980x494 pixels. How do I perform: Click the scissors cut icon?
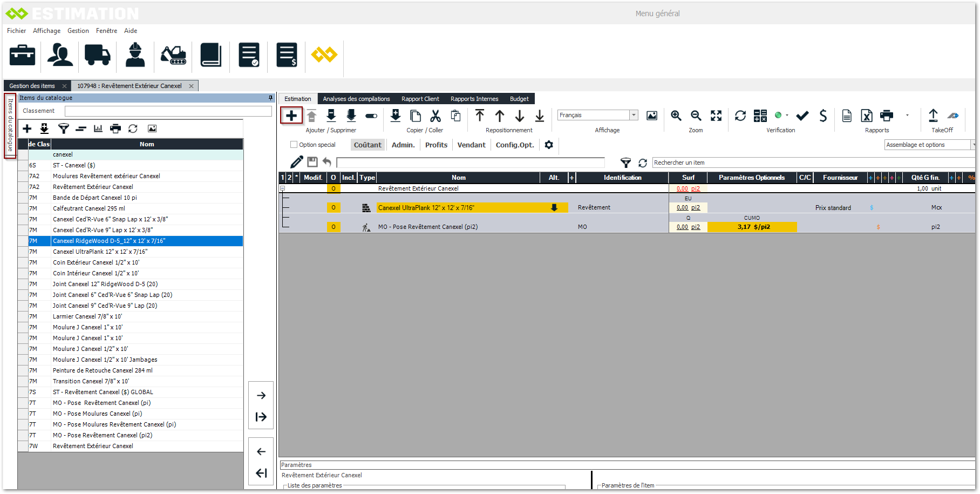(435, 116)
